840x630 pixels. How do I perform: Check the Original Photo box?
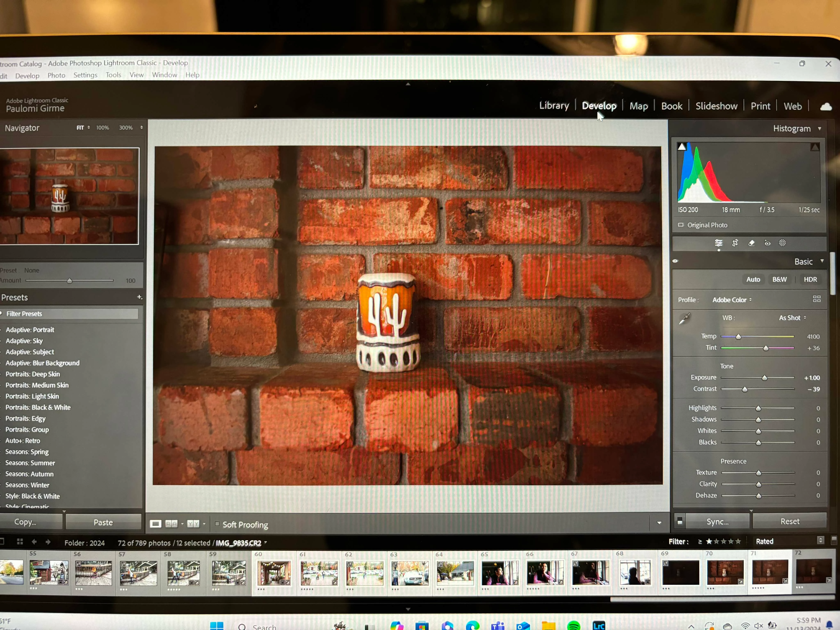pos(680,225)
